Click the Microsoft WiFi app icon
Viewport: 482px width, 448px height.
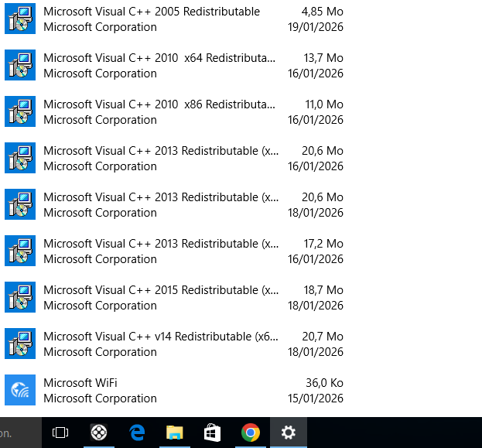(x=20, y=391)
